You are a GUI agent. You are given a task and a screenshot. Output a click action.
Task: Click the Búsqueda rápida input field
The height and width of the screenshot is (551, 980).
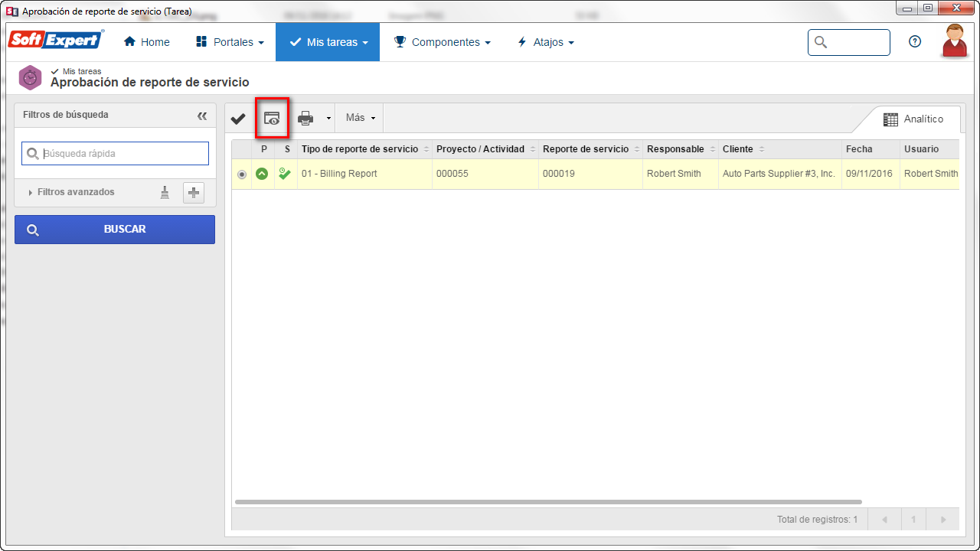[x=115, y=153]
